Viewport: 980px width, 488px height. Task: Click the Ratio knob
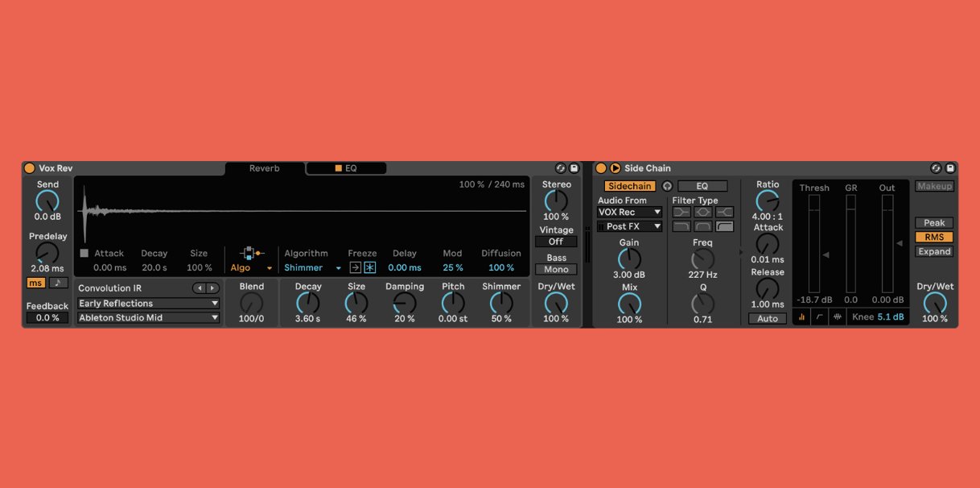(768, 201)
